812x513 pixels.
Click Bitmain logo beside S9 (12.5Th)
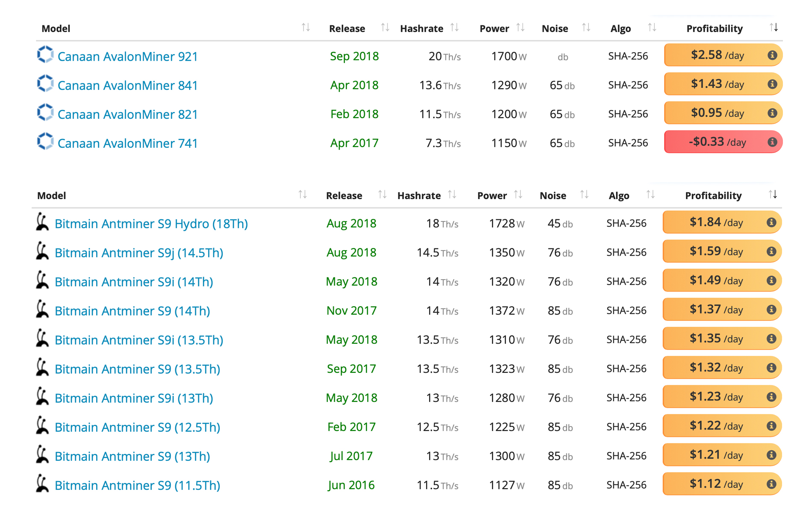[x=42, y=425]
